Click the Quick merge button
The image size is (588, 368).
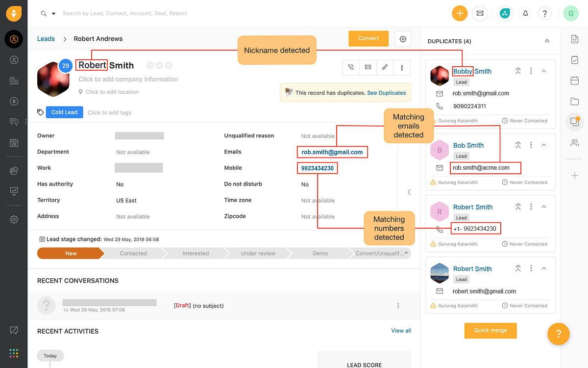[x=490, y=330]
